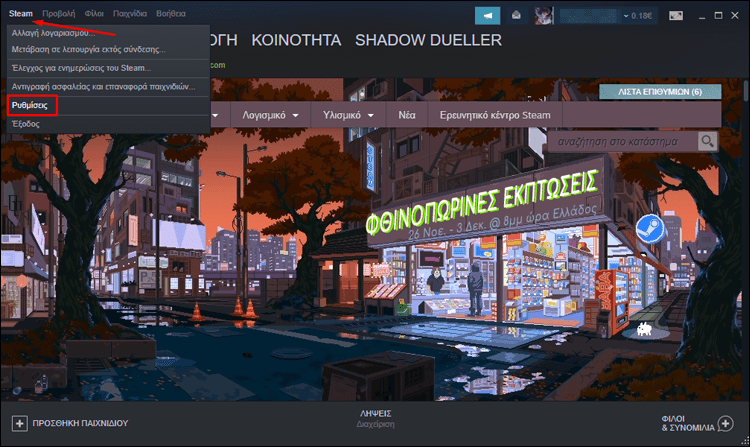Open the Νέα store tab
Screen dimensions: 750x447
point(407,115)
